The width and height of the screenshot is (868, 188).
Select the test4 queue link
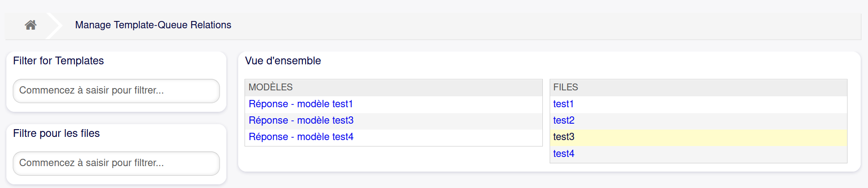tap(564, 154)
